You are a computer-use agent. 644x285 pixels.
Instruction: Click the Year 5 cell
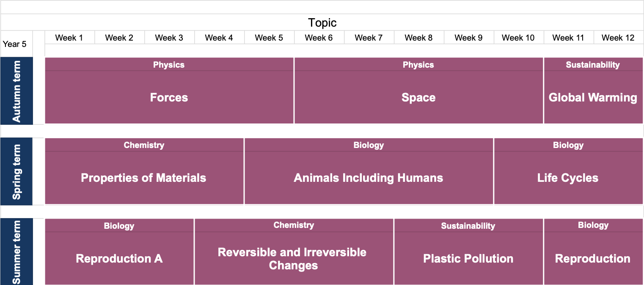click(15, 44)
